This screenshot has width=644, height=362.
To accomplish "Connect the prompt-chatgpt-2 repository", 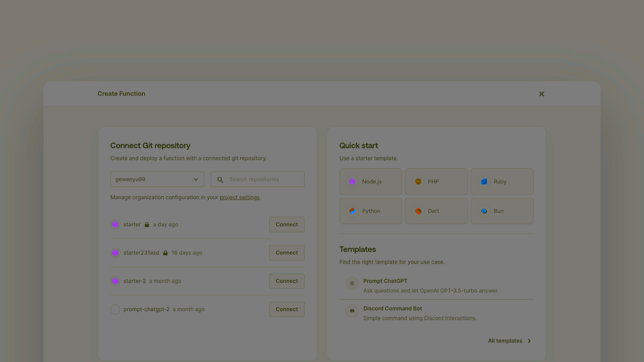I will point(286,309).
